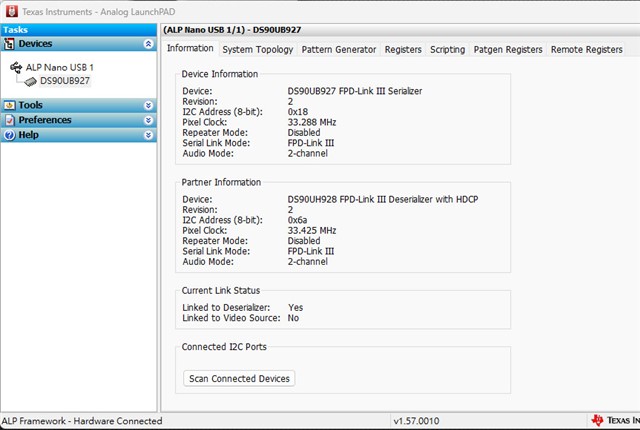640x430 pixels.
Task: Switch to the Information tab
Action: coord(190,48)
